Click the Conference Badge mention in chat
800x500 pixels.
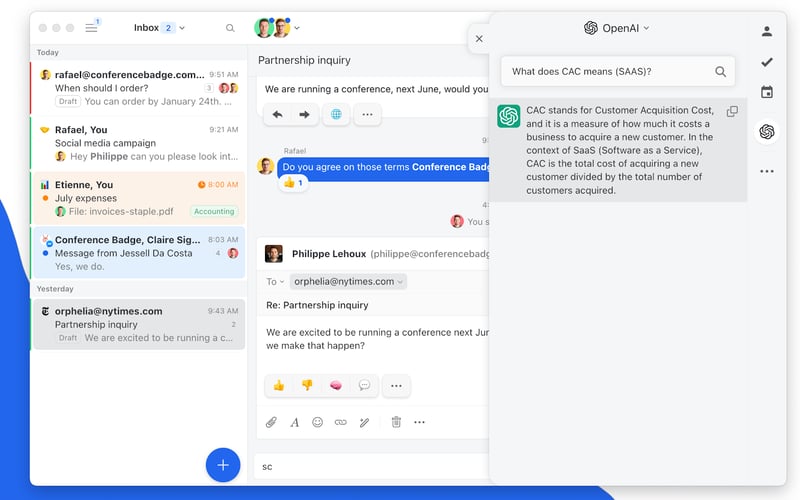tap(450, 167)
